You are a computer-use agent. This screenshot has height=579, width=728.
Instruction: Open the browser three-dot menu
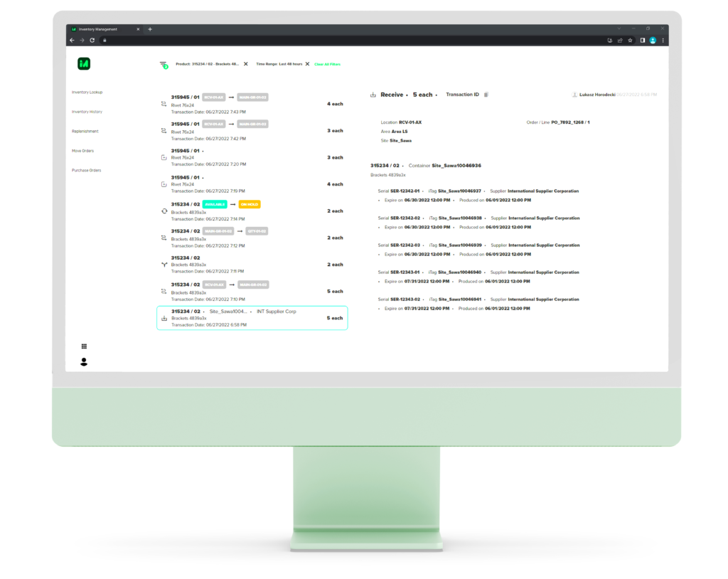tap(663, 41)
